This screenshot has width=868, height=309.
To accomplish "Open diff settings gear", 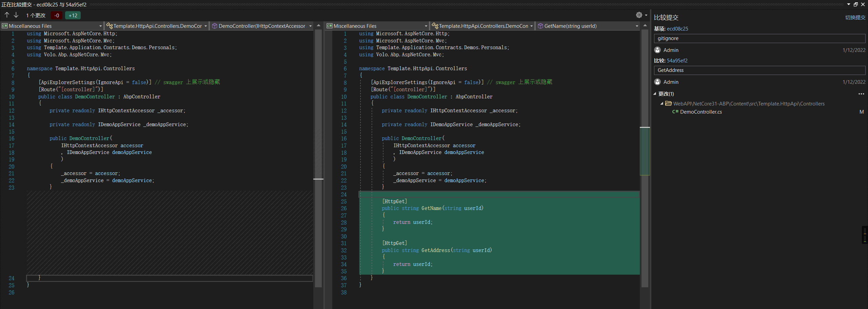I will pyautogui.click(x=639, y=15).
